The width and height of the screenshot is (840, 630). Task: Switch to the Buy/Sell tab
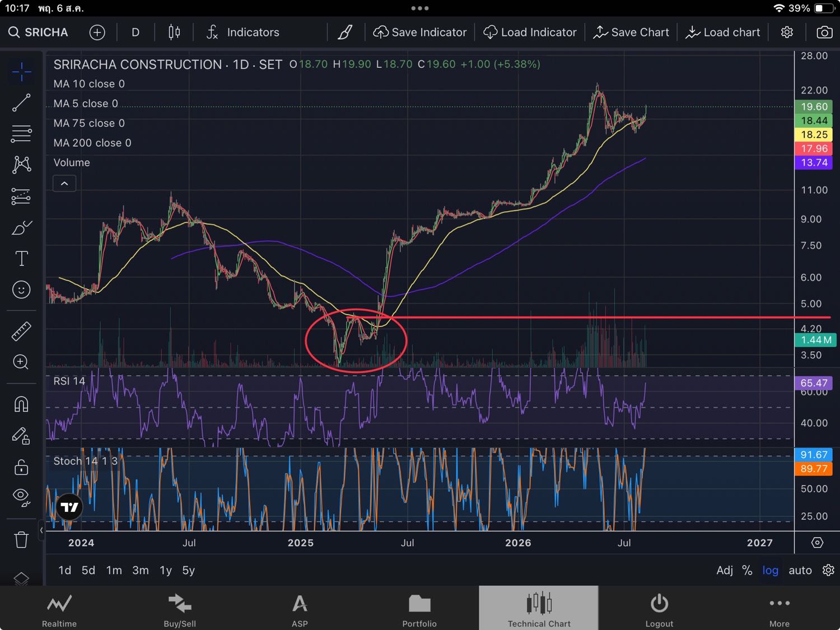tap(180, 608)
